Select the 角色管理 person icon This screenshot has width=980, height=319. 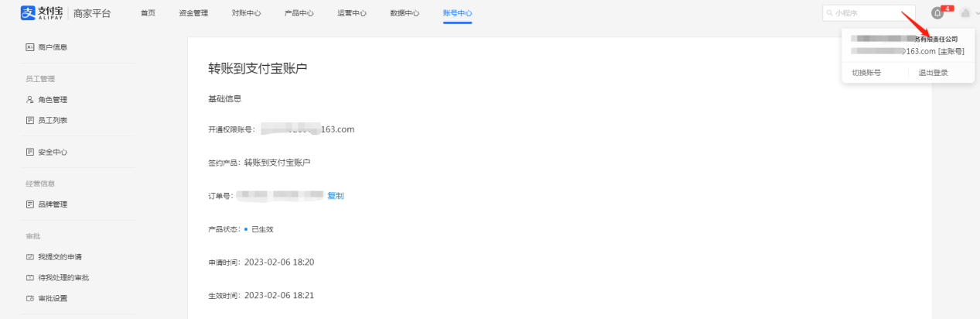[x=30, y=100]
